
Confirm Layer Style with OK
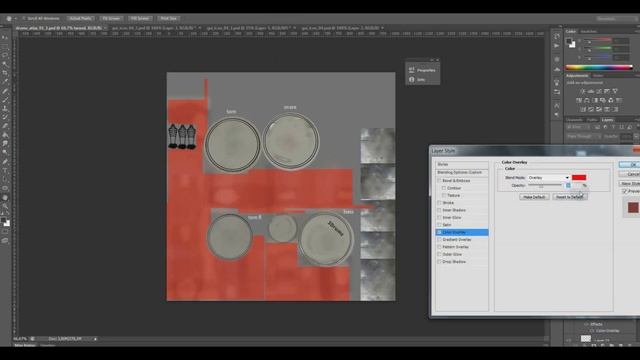[x=631, y=164]
